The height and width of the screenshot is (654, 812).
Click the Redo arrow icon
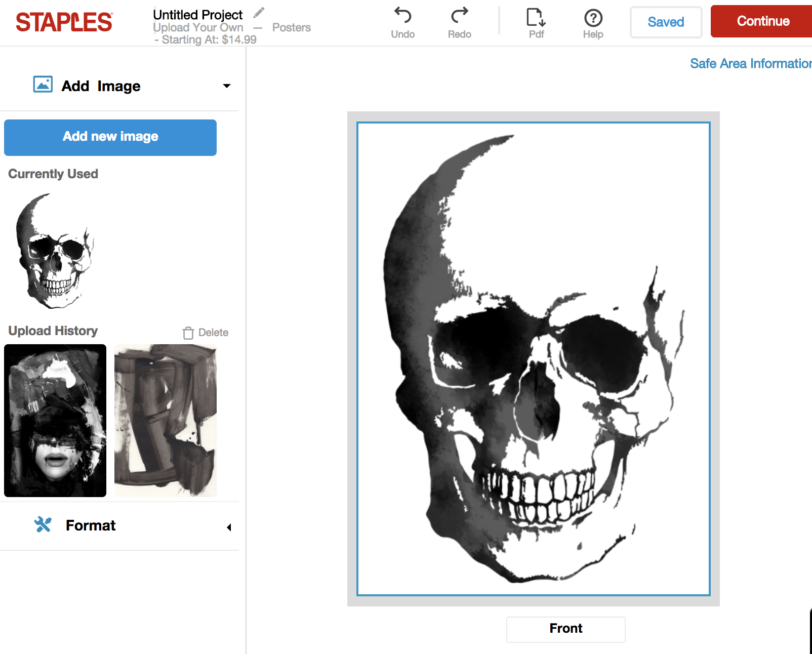pyautogui.click(x=459, y=16)
